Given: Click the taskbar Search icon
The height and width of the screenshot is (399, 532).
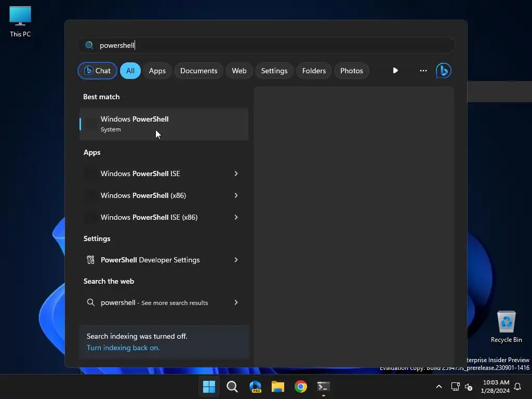Looking at the screenshot, I should (x=232, y=387).
